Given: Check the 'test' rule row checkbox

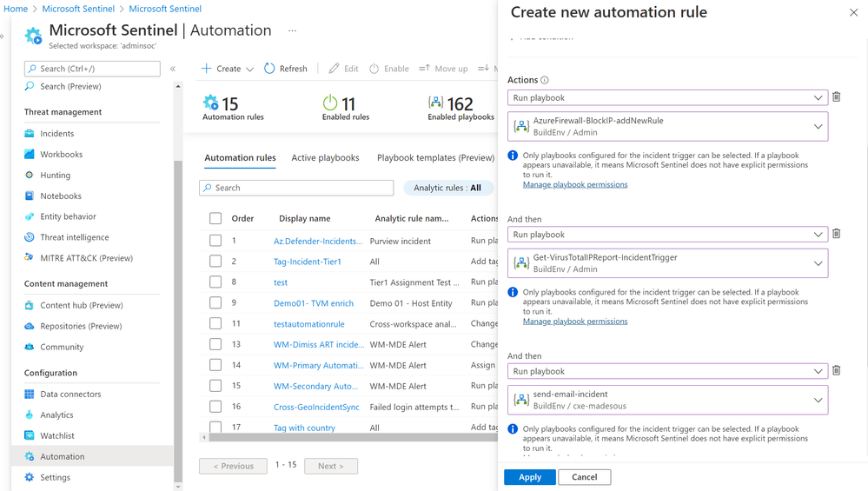Looking at the screenshot, I should [x=215, y=282].
